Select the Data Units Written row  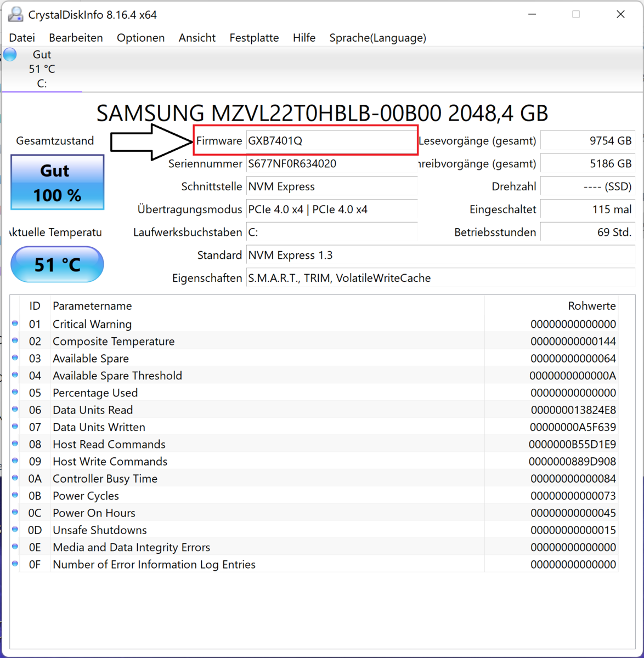click(314, 427)
